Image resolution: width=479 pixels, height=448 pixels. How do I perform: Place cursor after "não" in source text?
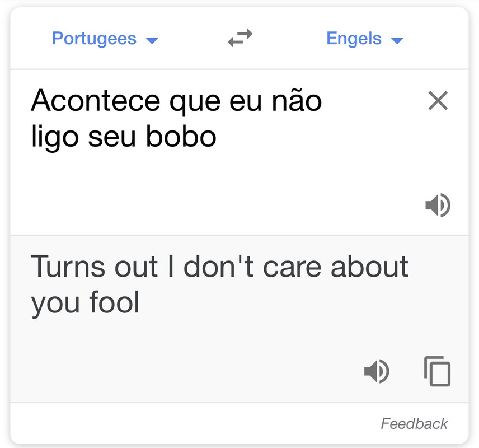coord(322,101)
